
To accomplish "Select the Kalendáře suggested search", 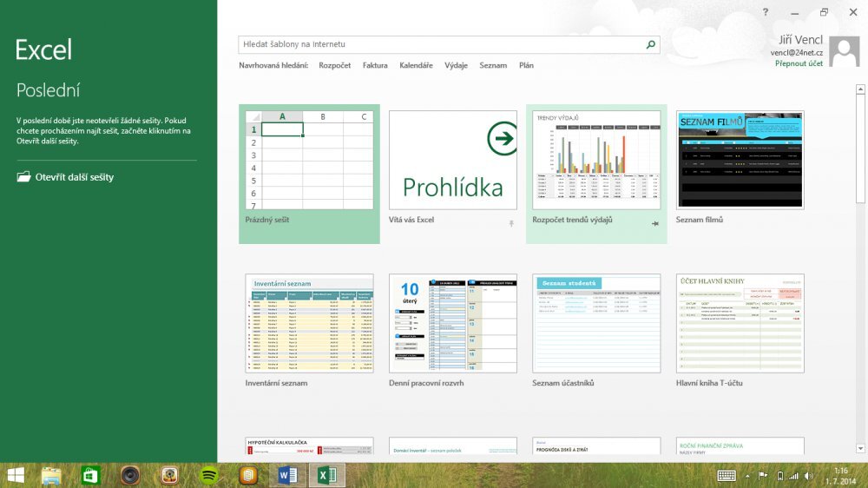I will [x=416, y=66].
